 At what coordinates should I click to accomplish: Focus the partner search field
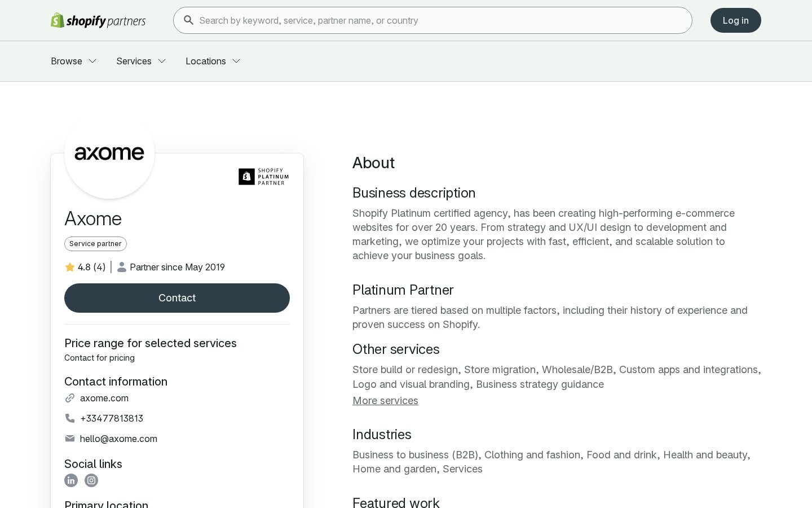point(433,20)
